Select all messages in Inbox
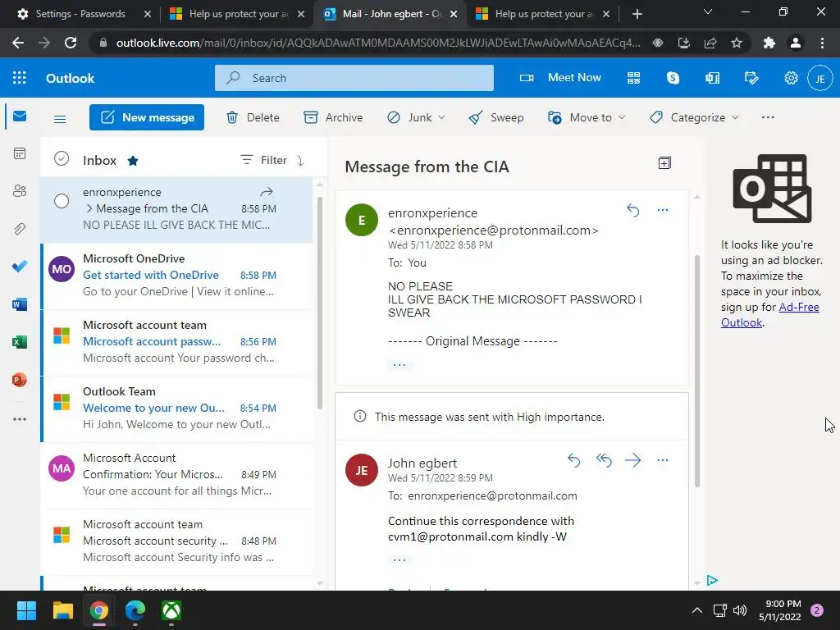Screen dimensions: 840x630 [62, 158]
